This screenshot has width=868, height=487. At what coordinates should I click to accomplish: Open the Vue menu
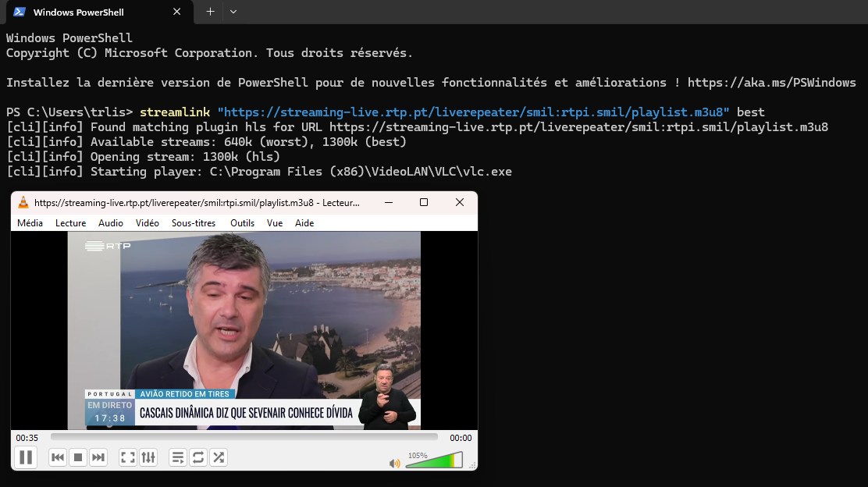point(275,223)
